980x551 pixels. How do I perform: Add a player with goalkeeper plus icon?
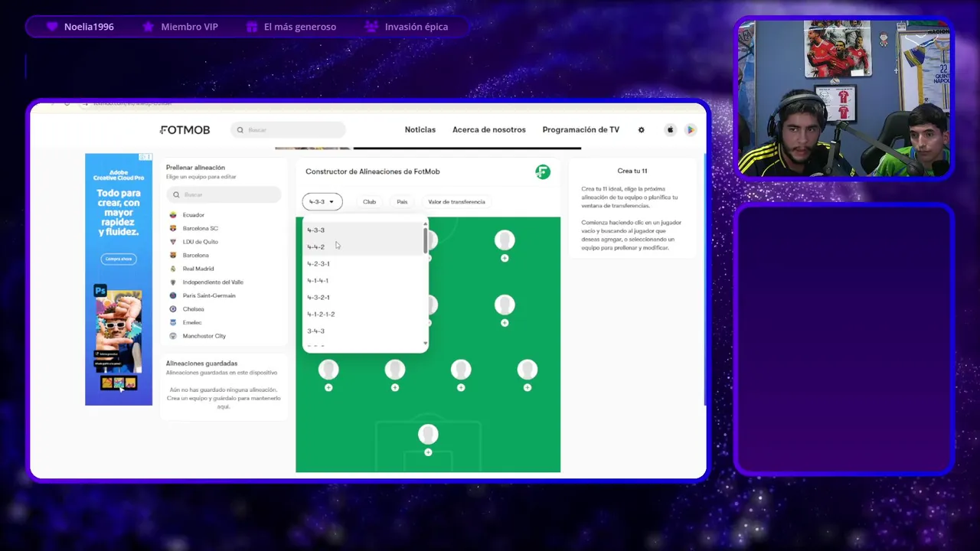428,452
